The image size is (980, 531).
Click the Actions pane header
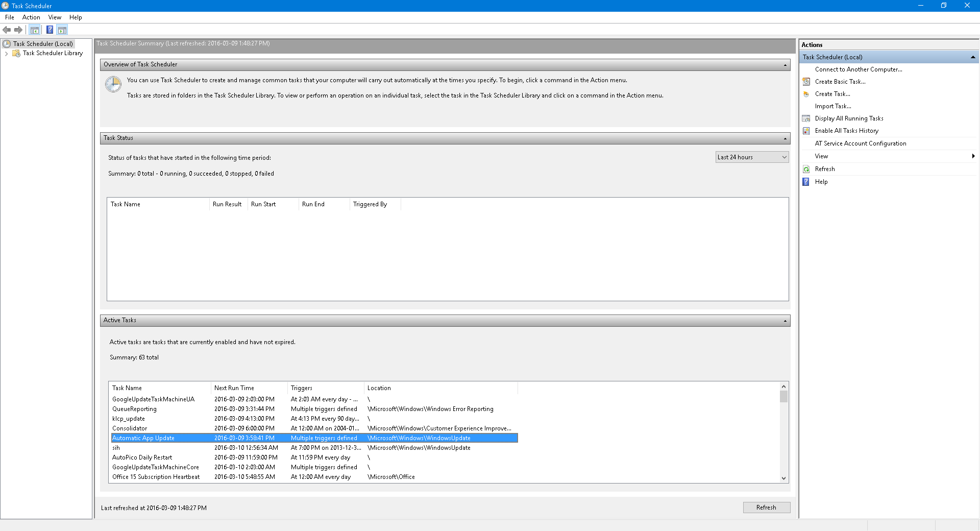tap(889, 45)
